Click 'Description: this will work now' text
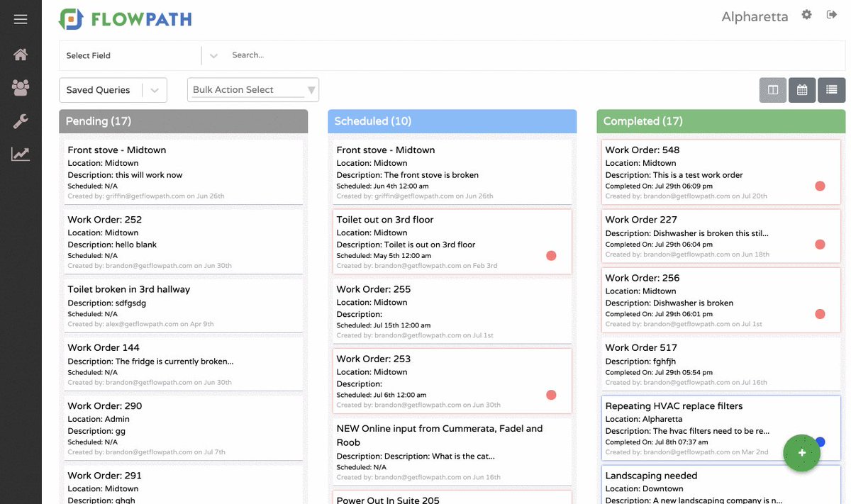The width and height of the screenshot is (851, 504). [125, 175]
